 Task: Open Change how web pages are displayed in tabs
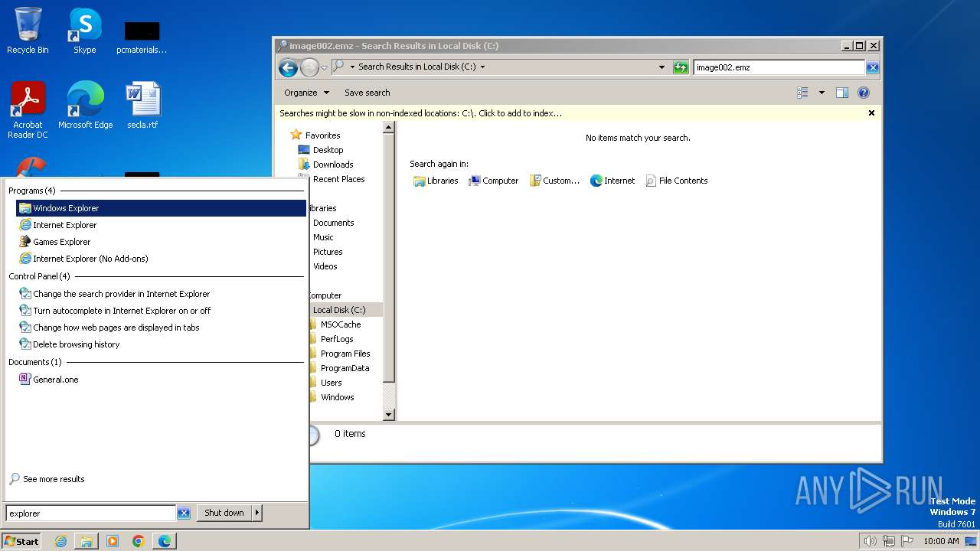tap(161, 328)
